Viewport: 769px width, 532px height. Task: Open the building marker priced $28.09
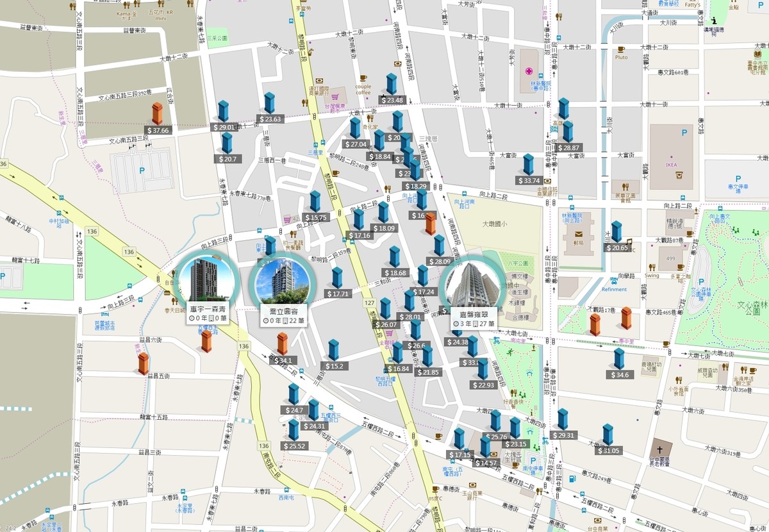tap(439, 245)
